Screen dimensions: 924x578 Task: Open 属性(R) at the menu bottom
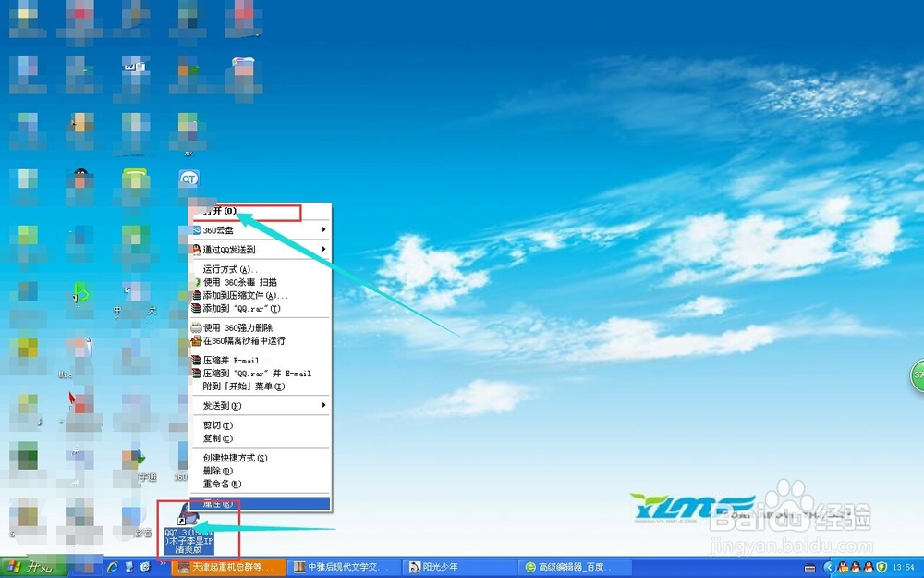(260, 504)
